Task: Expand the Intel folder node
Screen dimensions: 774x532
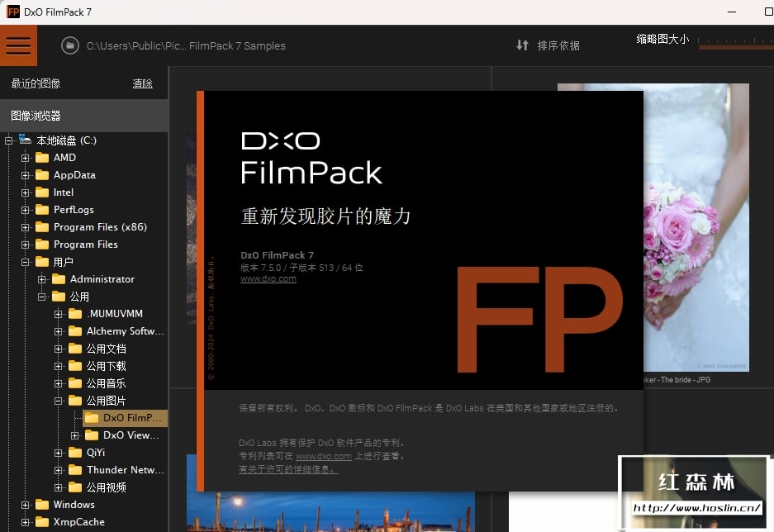Action: [x=25, y=192]
